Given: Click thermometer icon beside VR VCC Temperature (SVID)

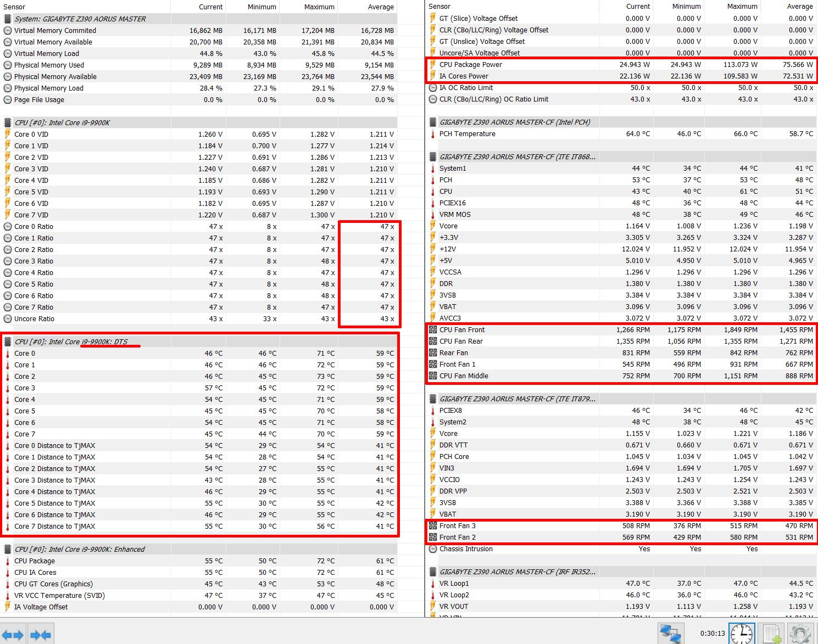Looking at the screenshot, I should coord(8,595).
